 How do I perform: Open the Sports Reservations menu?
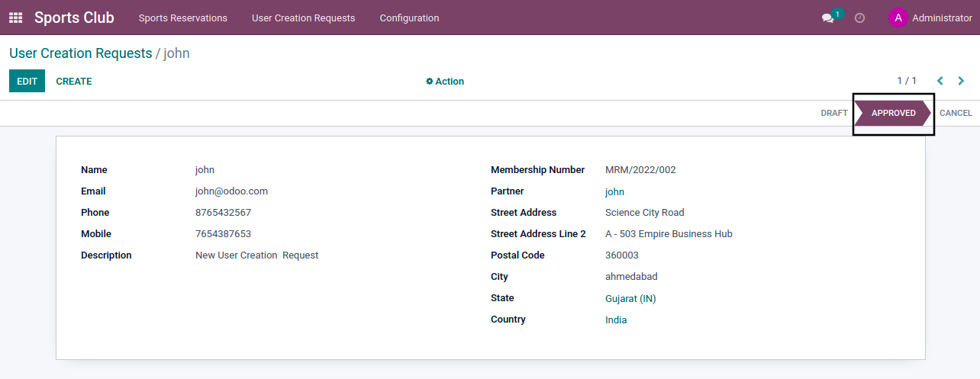click(x=183, y=18)
